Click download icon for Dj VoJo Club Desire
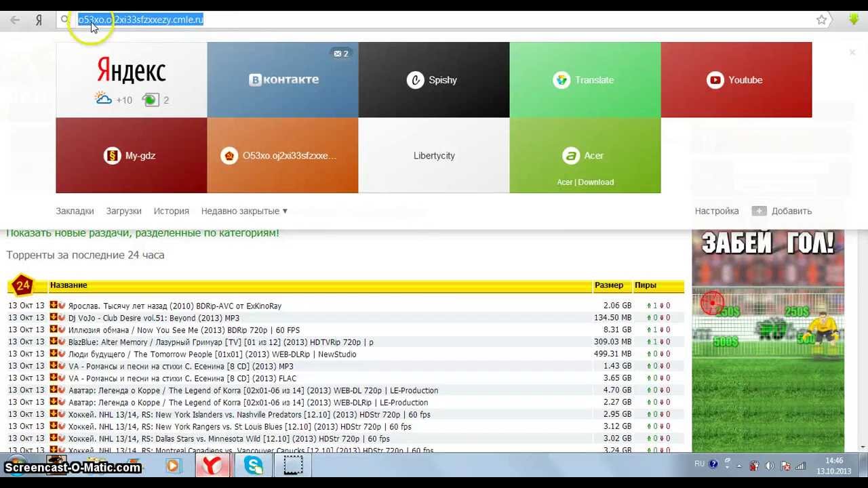The image size is (868, 488). point(54,318)
